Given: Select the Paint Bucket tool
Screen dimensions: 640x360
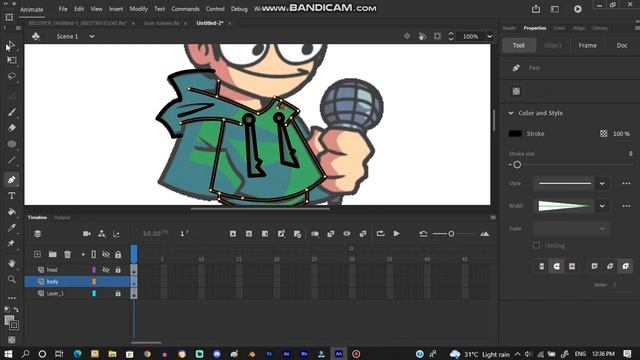Looking at the screenshot, I should (x=12, y=212).
